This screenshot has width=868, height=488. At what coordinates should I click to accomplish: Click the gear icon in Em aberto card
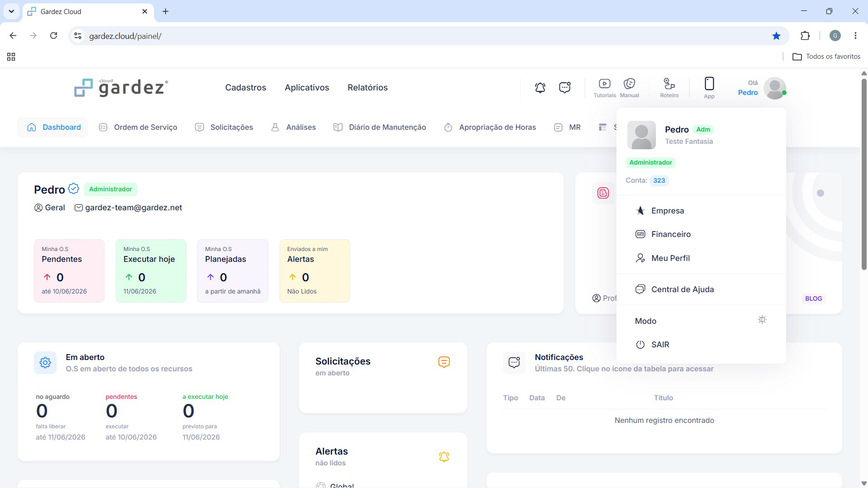[x=45, y=362]
